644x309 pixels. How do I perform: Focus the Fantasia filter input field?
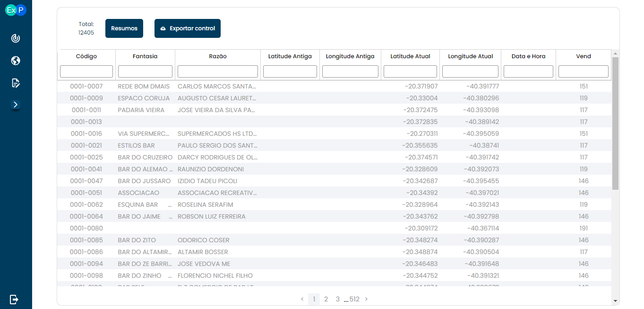coord(145,71)
